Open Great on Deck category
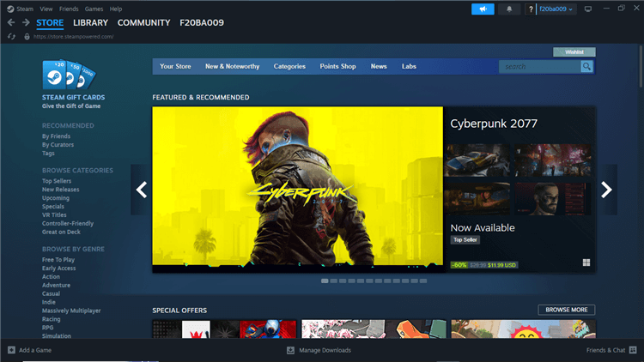 click(61, 232)
